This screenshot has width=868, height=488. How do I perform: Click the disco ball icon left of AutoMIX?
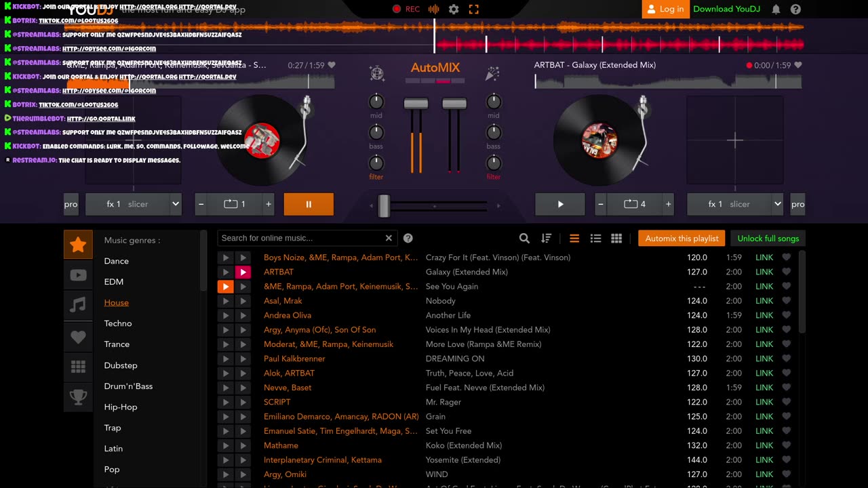376,74
